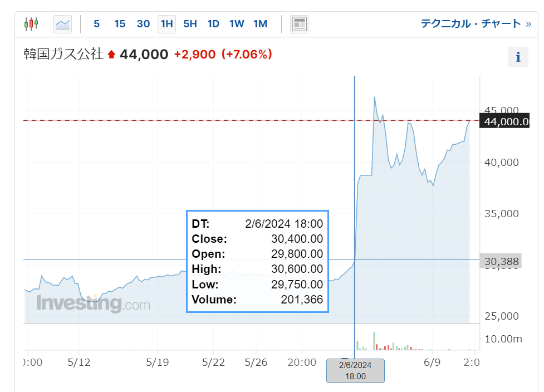Select the area chart type icon

pos(62,24)
